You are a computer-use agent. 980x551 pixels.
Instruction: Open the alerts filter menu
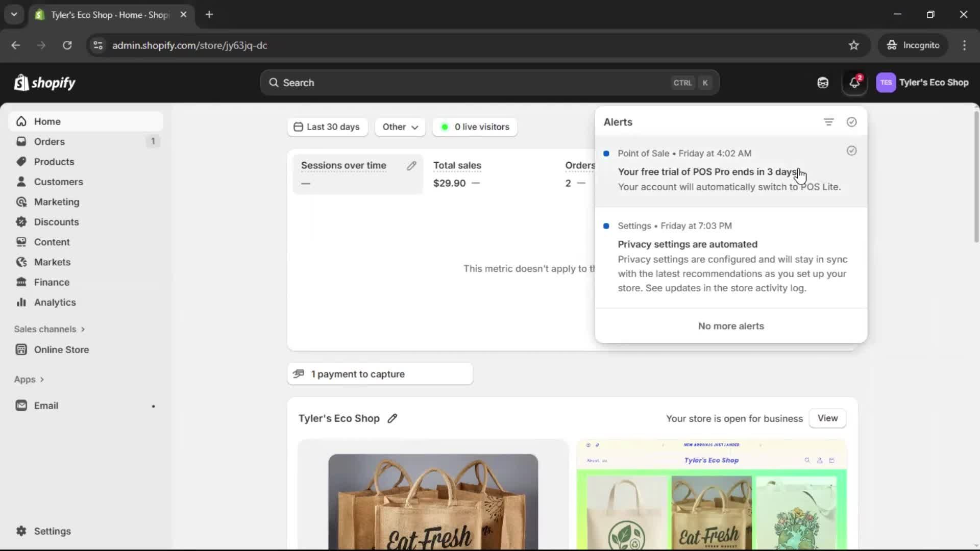[x=828, y=122]
